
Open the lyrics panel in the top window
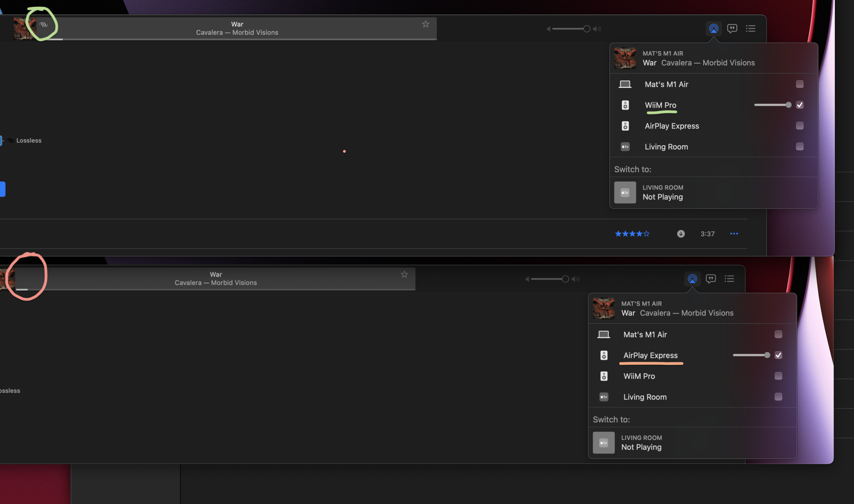click(732, 29)
